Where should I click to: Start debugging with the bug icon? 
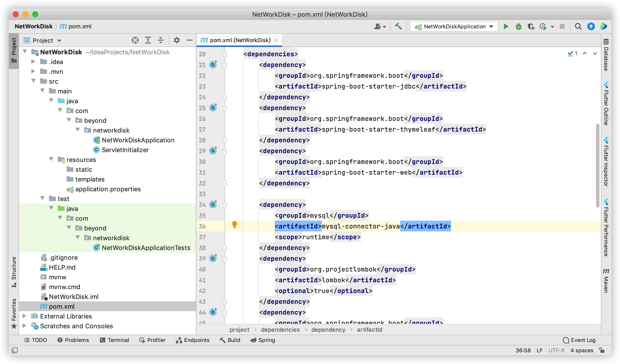point(518,27)
